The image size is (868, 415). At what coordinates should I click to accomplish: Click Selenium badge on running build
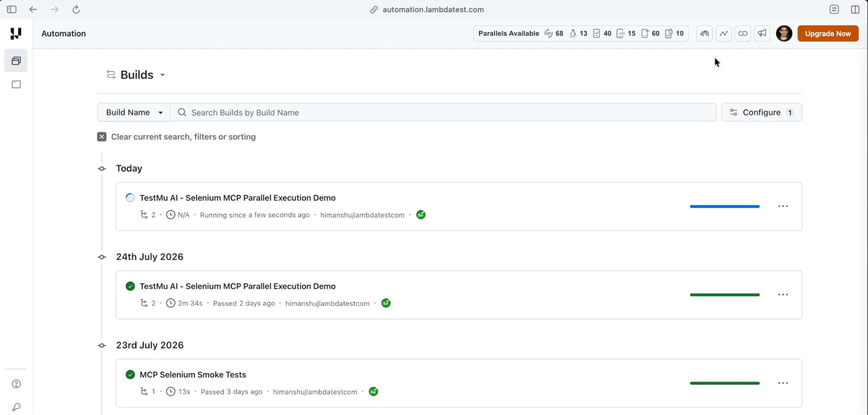tap(421, 215)
